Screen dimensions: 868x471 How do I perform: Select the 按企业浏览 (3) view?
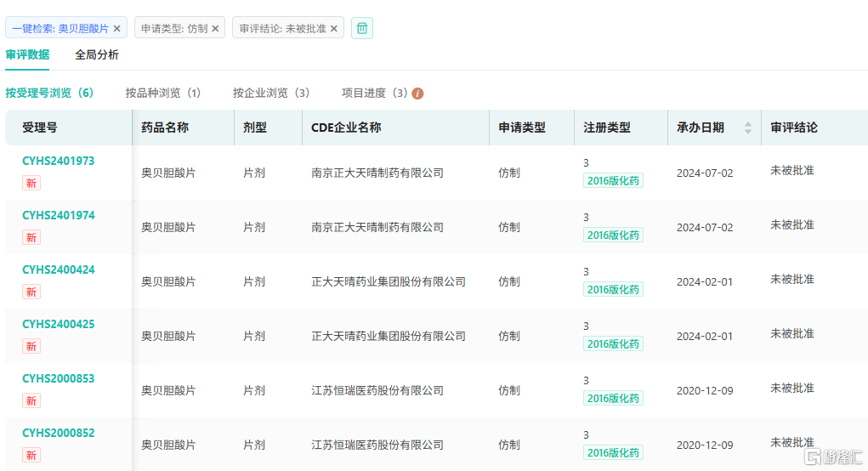pyautogui.click(x=270, y=93)
